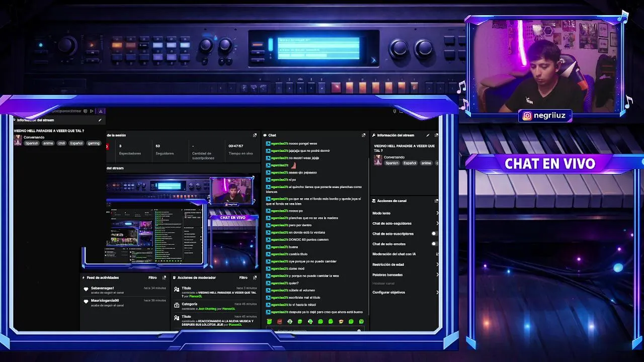The image size is (644, 362).
Task: Edit stream info with right panel pencil icon
Action: point(428,135)
